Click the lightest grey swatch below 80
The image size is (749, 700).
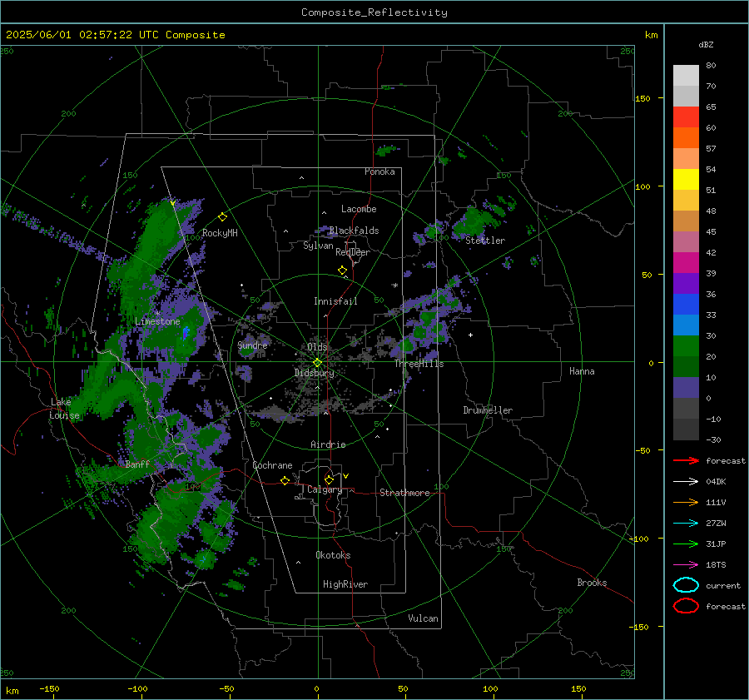686,76
